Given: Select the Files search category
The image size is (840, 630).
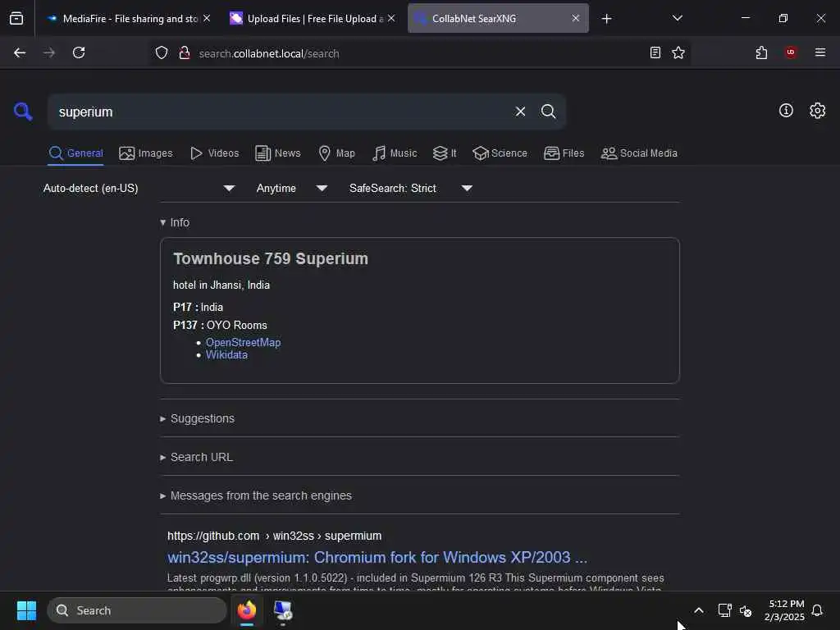Looking at the screenshot, I should pos(564,153).
